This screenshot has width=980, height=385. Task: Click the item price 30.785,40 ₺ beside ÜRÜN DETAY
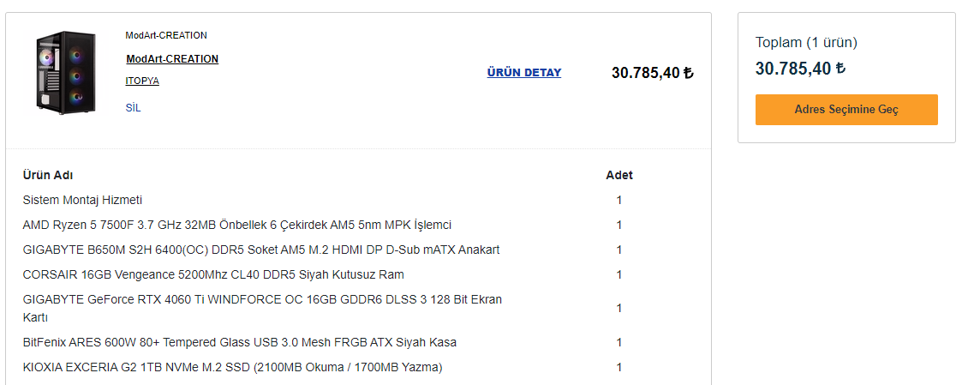click(x=652, y=73)
